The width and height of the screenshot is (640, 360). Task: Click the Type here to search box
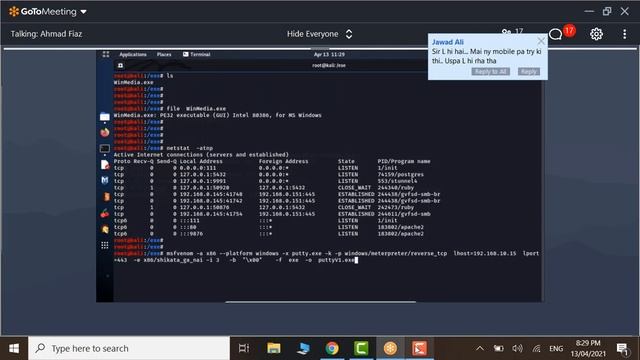pos(129,348)
